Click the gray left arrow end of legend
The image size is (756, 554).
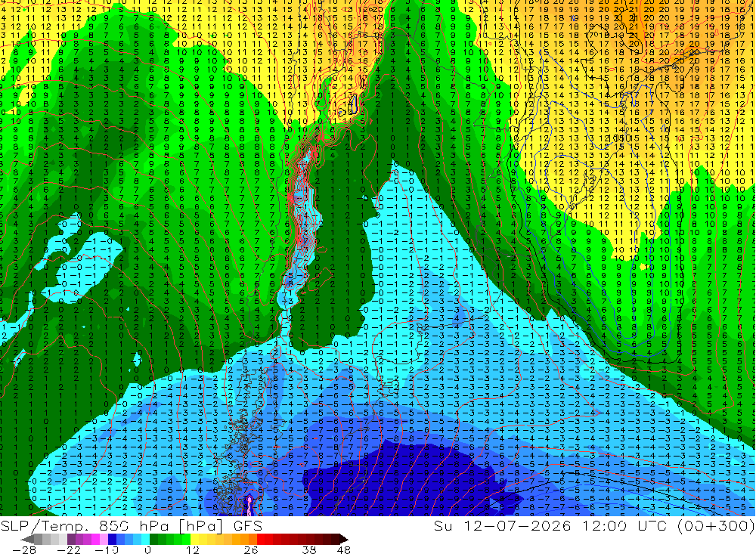coord(27,539)
